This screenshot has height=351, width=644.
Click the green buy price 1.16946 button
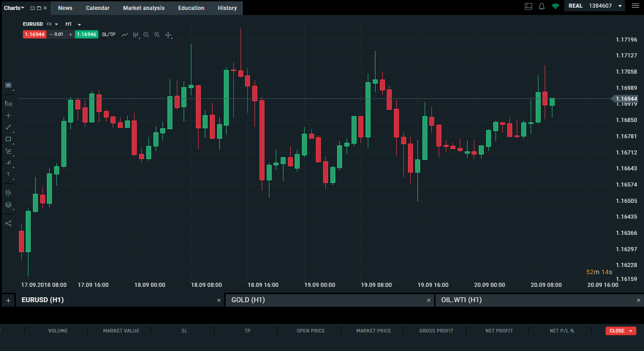(x=86, y=34)
